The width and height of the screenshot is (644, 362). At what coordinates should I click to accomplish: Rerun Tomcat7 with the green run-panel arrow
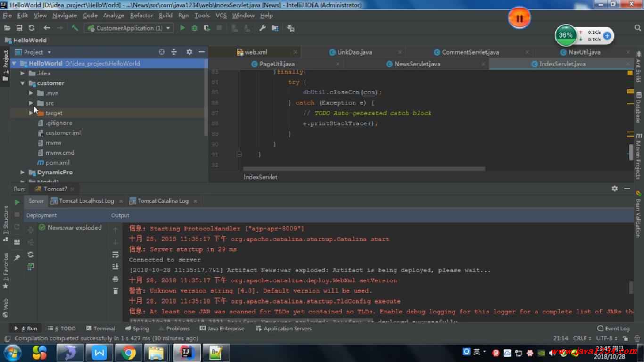pos(17,202)
